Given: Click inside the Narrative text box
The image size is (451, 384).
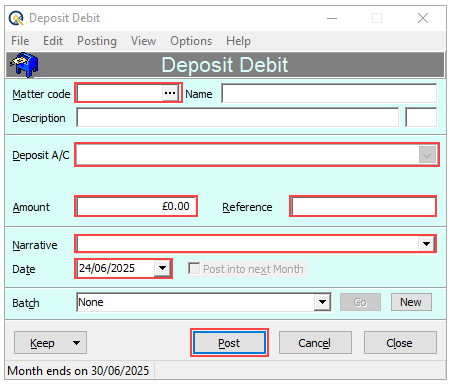Looking at the screenshot, I should pyautogui.click(x=247, y=244).
